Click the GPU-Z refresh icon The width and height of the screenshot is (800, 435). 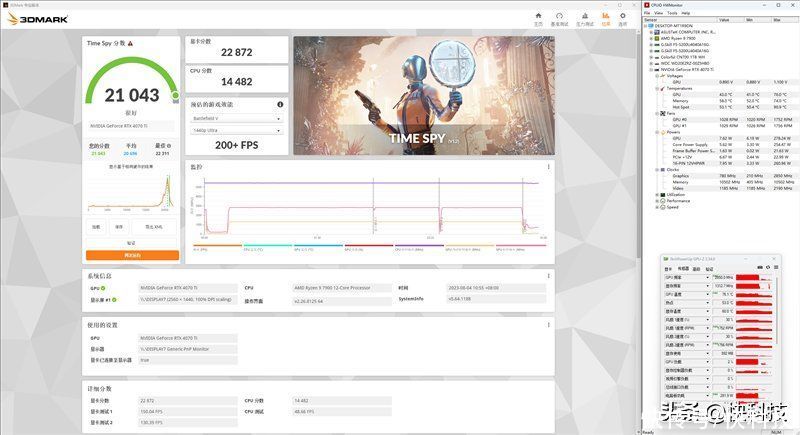768,267
